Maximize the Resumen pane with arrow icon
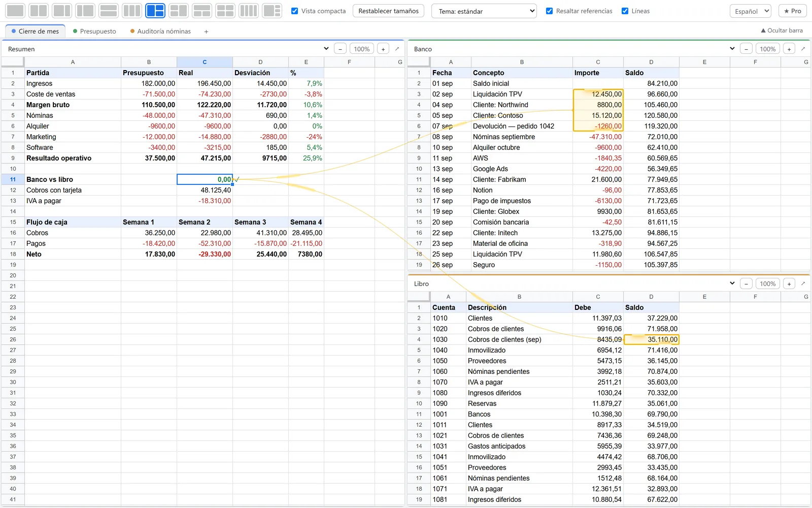This screenshot has width=812, height=508. pyautogui.click(x=397, y=49)
